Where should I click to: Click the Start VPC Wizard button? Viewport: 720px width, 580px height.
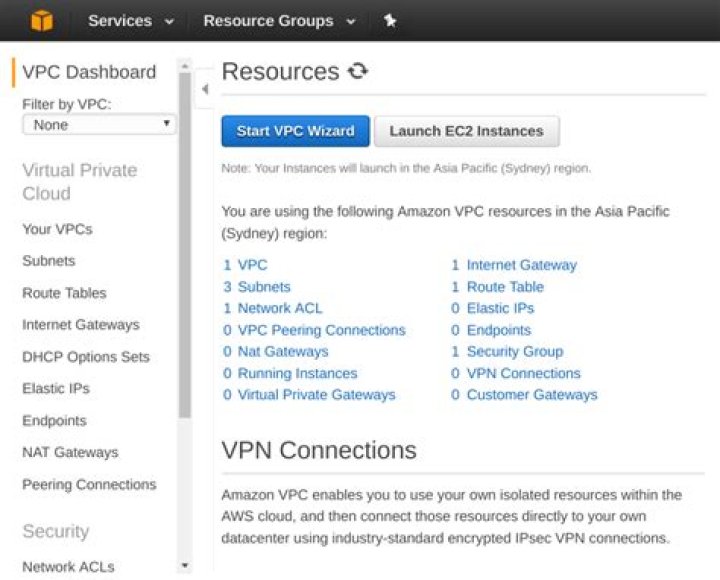295,131
